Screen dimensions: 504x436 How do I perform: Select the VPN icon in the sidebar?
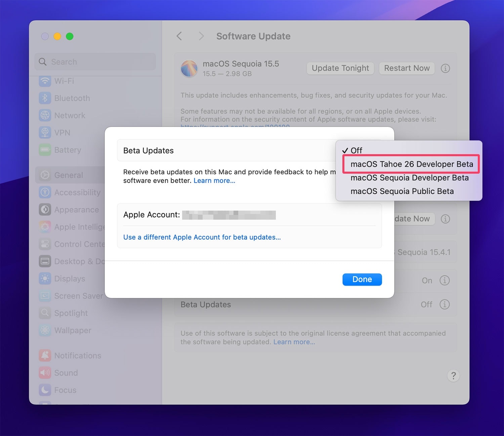45,133
